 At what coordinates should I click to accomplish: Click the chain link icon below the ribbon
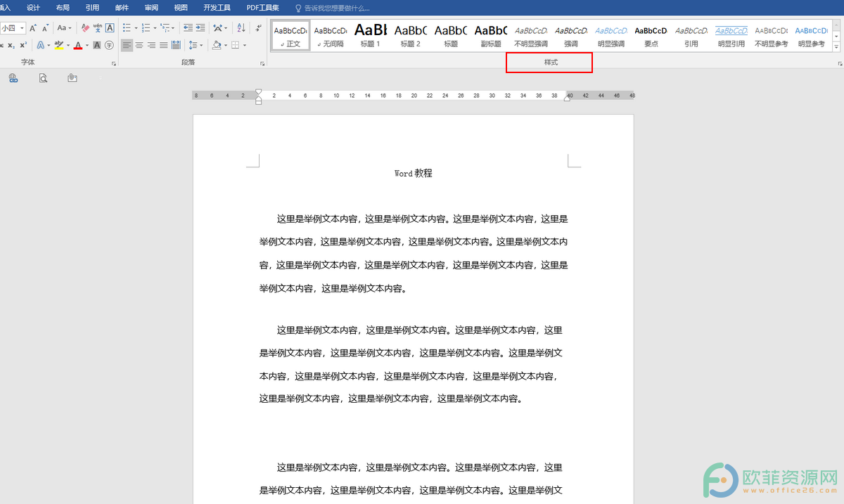[x=13, y=78]
